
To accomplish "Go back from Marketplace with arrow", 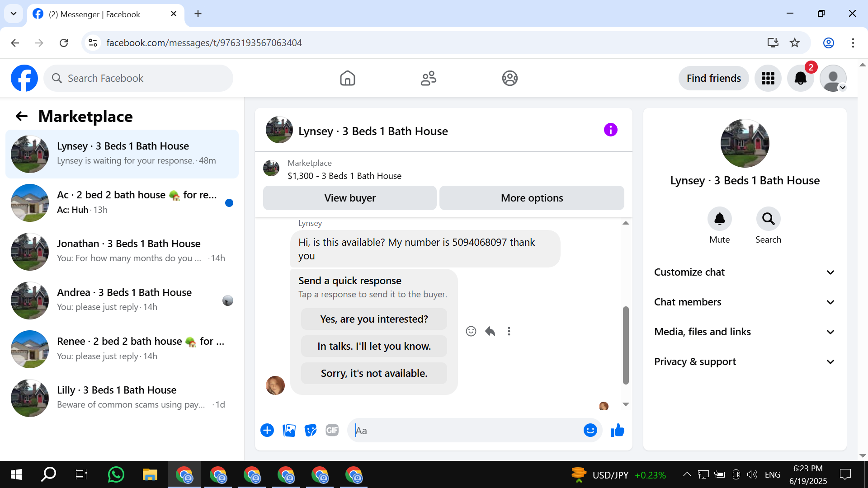I will coord(22,117).
